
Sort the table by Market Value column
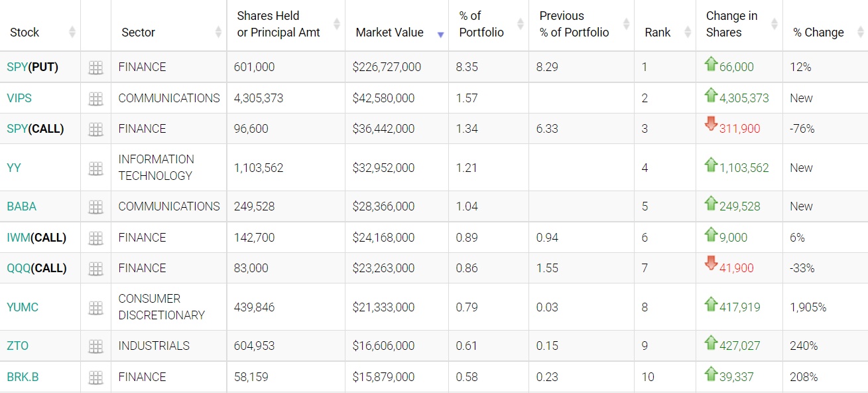pyautogui.click(x=389, y=33)
